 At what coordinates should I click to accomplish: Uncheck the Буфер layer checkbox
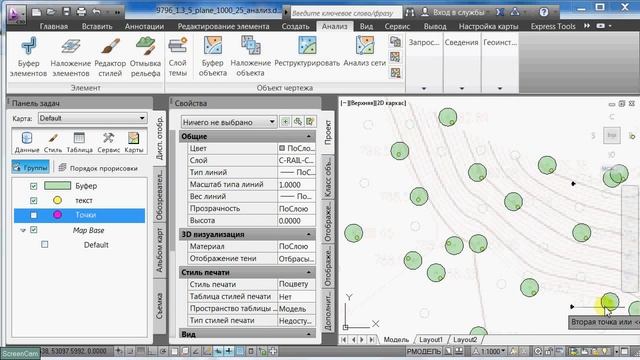(x=33, y=186)
